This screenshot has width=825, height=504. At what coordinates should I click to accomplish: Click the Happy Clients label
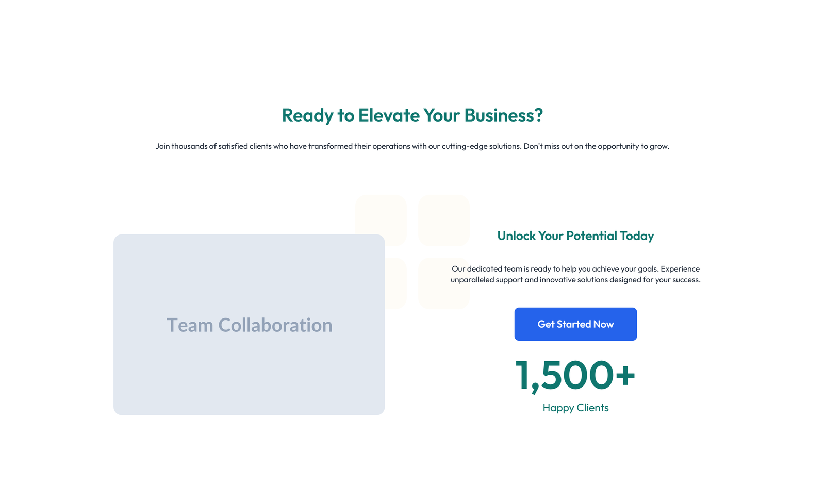575,407
